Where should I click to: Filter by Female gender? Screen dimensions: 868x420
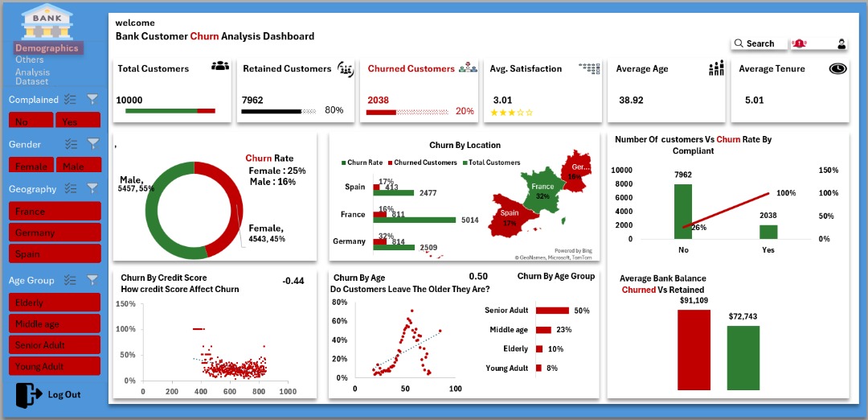[31, 165]
